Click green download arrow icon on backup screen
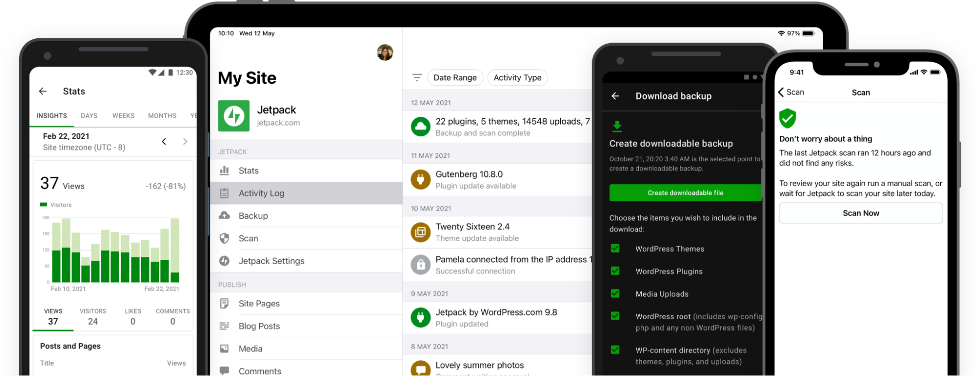The height and width of the screenshot is (376, 980). [617, 126]
